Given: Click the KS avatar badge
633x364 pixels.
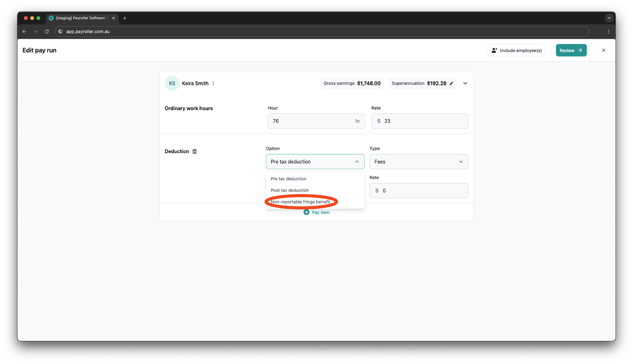Looking at the screenshot, I should (172, 83).
